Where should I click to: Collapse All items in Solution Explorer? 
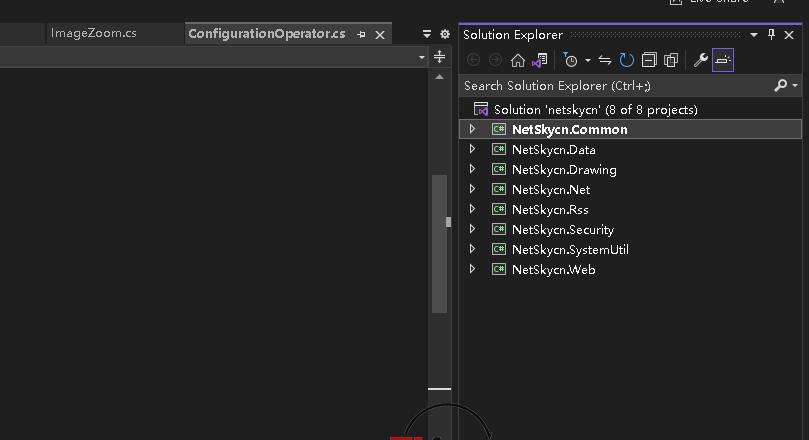click(649, 60)
